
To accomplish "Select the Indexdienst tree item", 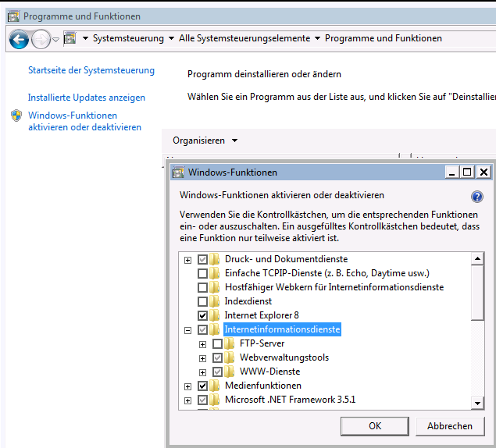I will [248, 301].
